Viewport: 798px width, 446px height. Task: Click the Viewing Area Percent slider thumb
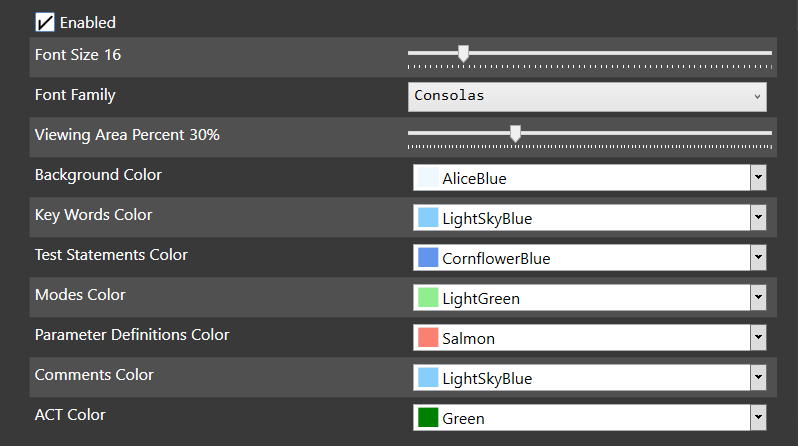click(515, 133)
